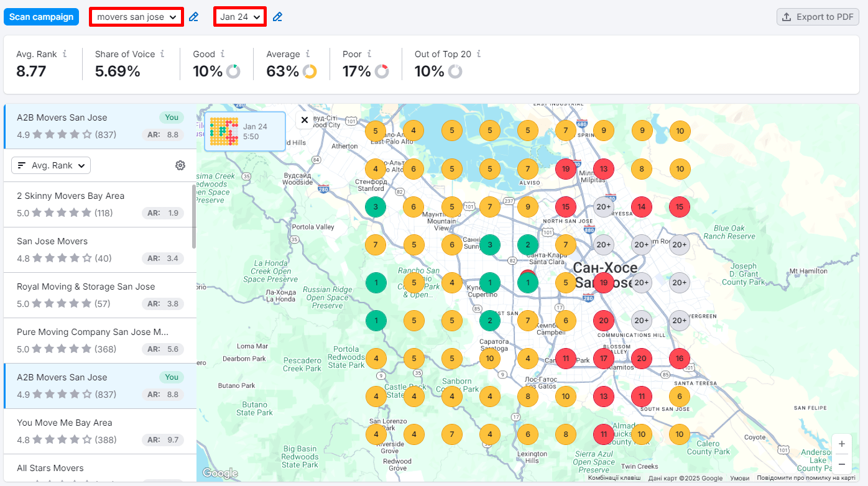Open the Jan 24 date dropdown
Screen dimensions: 868x486
(x=240, y=17)
